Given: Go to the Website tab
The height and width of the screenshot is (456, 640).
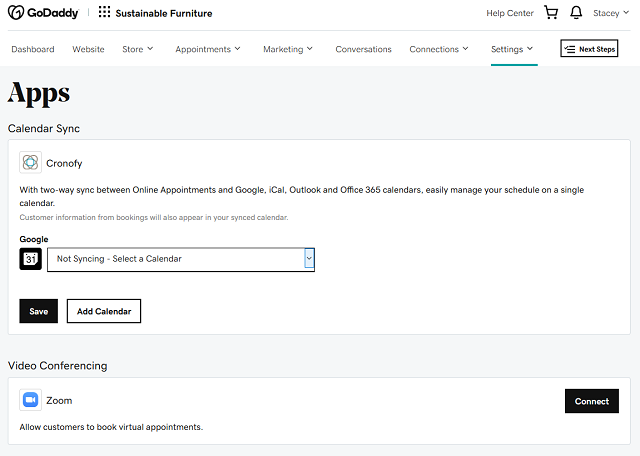Looking at the screenshot, I should 88,49.
